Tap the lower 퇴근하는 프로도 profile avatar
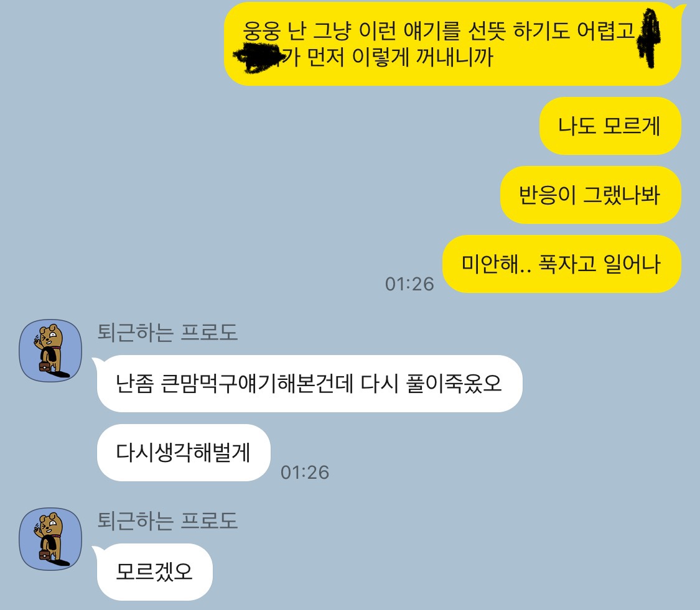700x610 pixels. (50, 539)
